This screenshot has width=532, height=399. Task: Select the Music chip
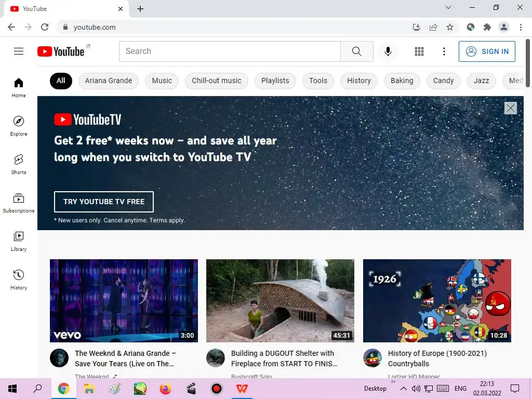(x=162, y=81)
